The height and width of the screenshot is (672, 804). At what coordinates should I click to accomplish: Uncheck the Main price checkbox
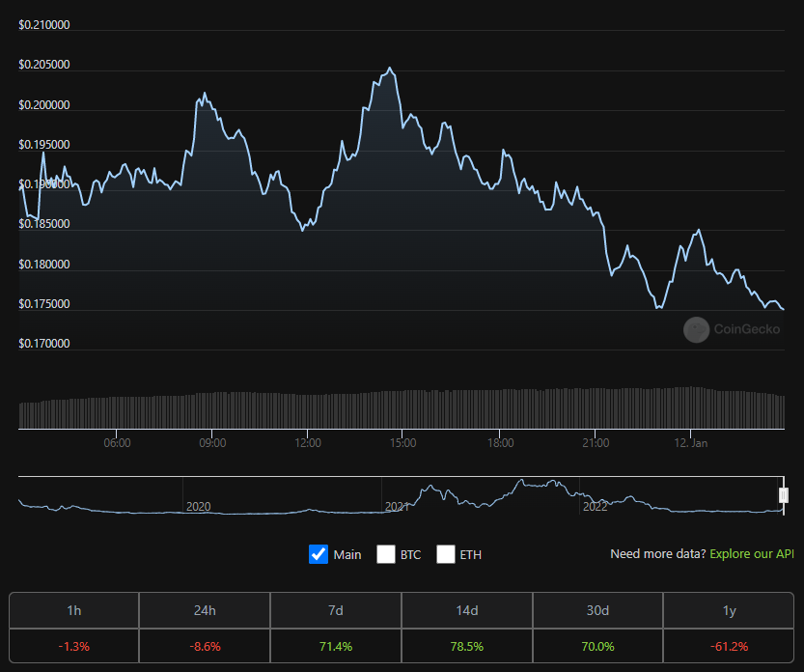(319, 554)
